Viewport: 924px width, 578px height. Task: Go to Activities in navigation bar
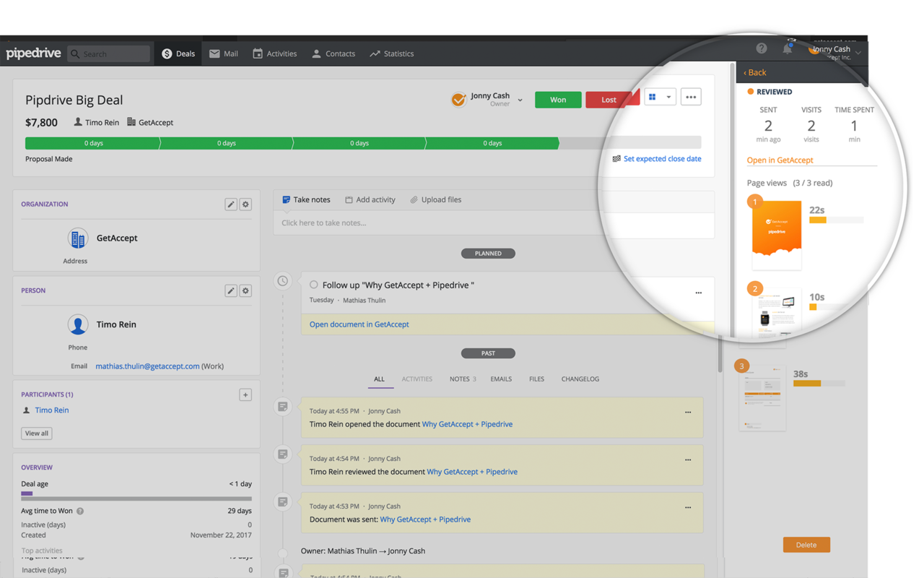275,53
